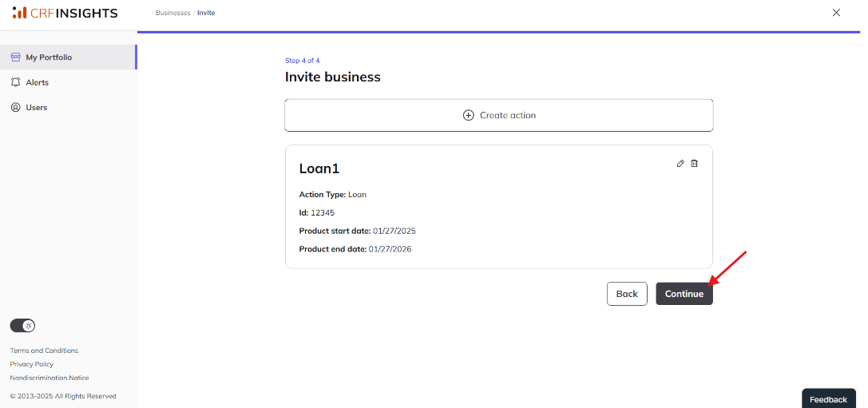Click the Alerts bell icon
Screen dimensions: 868x408
(x=15, y=82)
